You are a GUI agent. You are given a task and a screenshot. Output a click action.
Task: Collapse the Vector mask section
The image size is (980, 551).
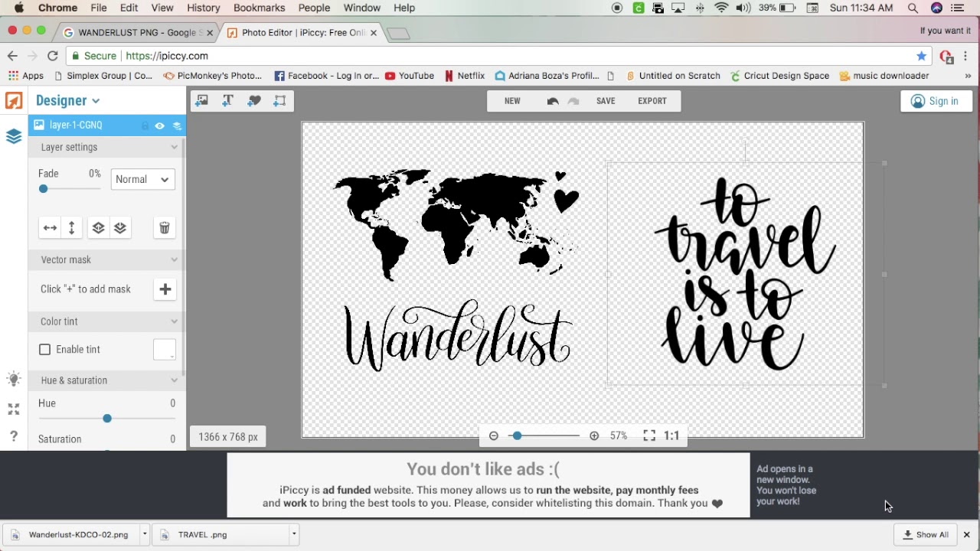174,259
